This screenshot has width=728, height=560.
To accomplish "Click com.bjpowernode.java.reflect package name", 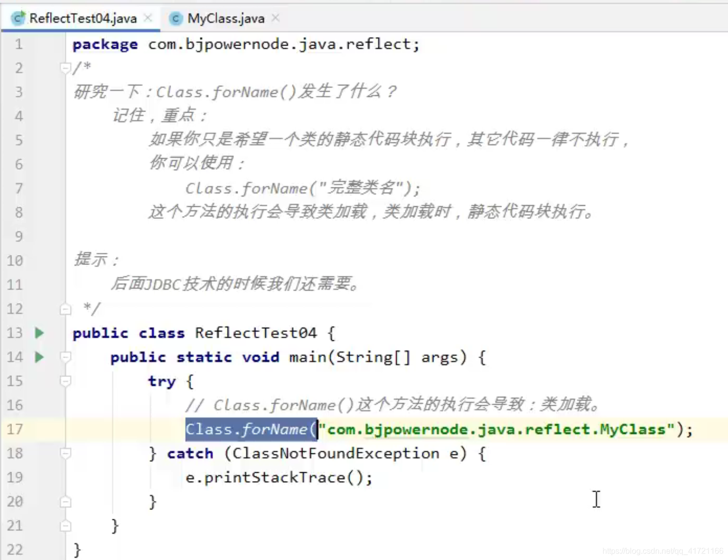I will coord(280,44).
